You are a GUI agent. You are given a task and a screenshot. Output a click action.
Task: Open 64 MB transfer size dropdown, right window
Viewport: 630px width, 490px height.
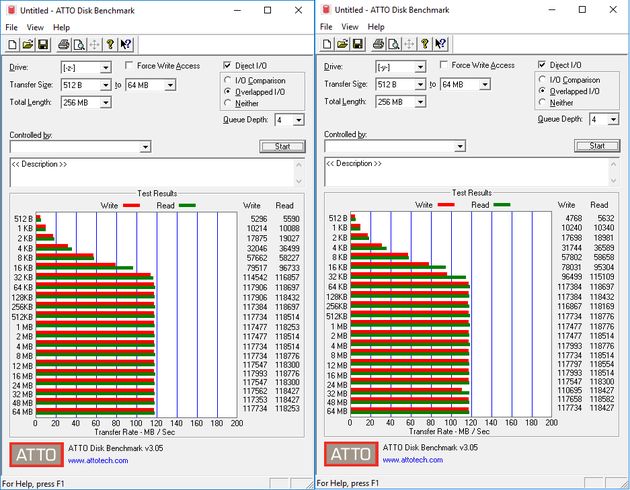485,84
